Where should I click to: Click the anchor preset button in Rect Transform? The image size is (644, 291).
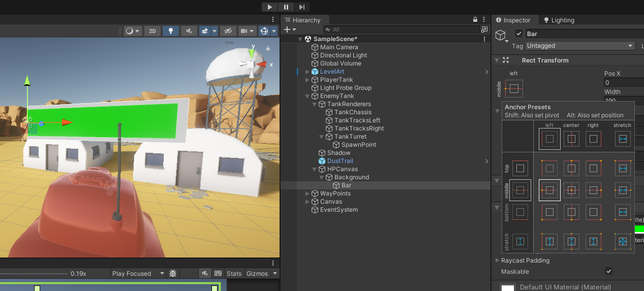(x=514, y=89)
